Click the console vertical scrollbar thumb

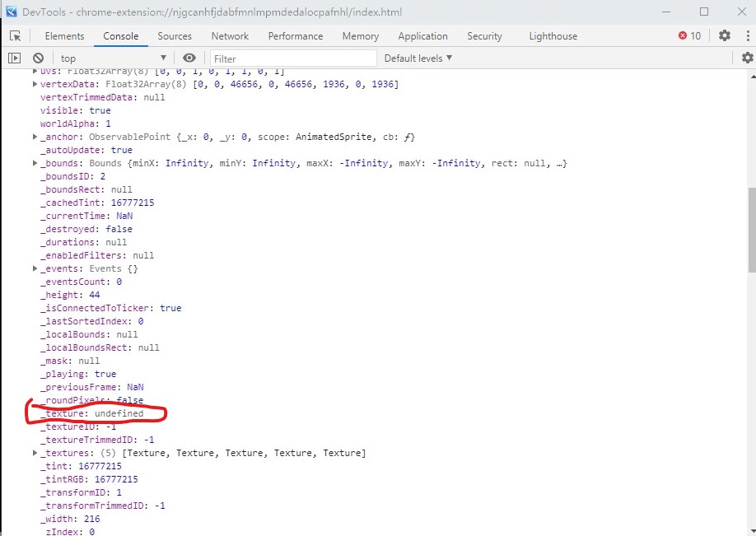[752, 230]
